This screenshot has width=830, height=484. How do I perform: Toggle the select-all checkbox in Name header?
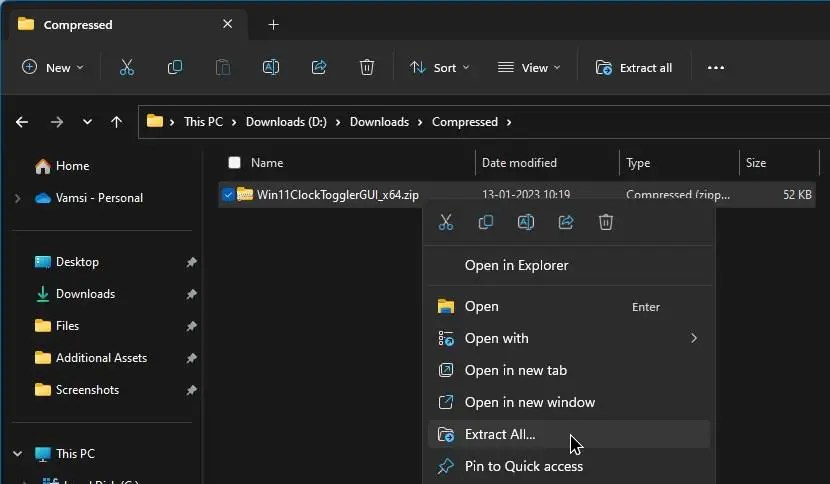(x=234, y=163)
